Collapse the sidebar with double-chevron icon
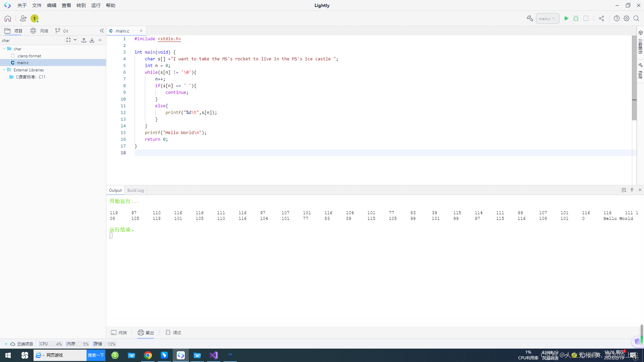644x362 pixels. pyautogui.click(x=102, y=31)
